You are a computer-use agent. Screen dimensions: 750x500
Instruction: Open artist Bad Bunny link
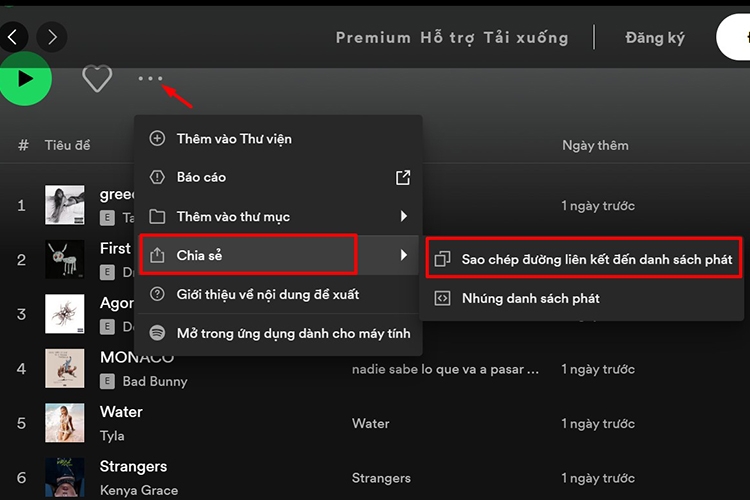pos(155,381)
